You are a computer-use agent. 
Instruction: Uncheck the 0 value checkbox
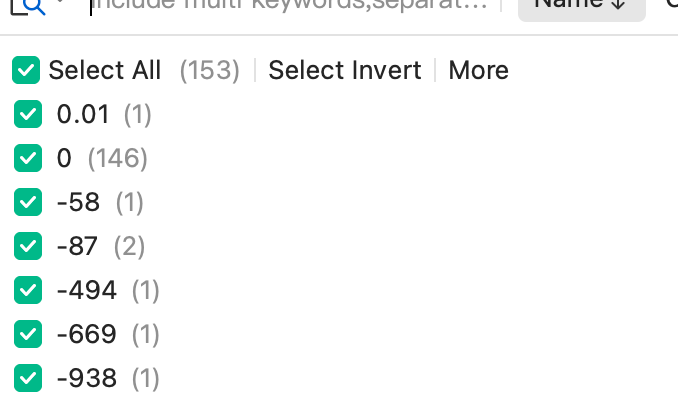28,158
